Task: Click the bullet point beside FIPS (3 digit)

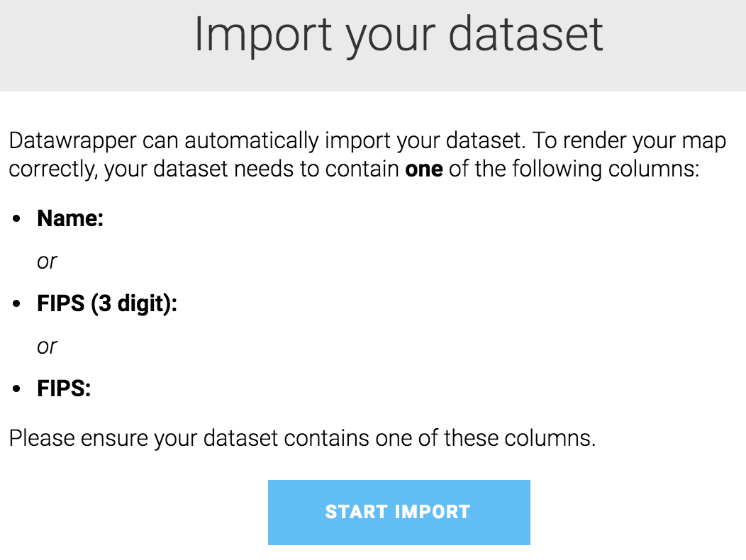Action: [17, 305]
